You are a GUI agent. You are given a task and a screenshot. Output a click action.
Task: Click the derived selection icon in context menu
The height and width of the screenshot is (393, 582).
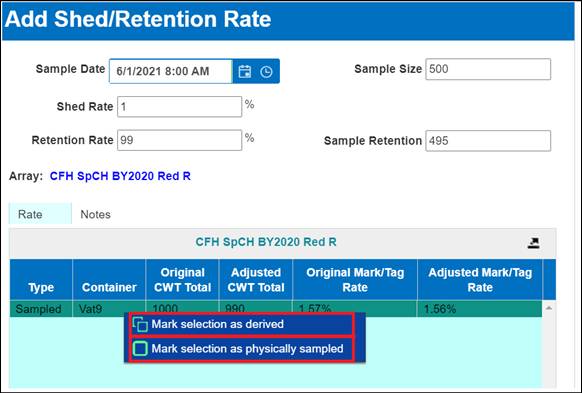click(x=140, y=324)
